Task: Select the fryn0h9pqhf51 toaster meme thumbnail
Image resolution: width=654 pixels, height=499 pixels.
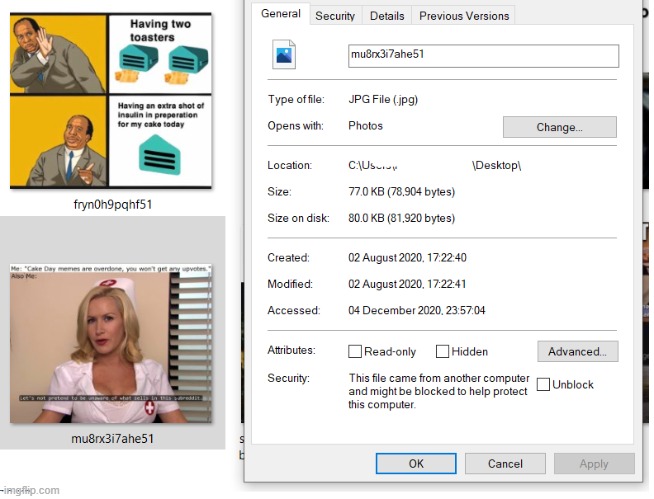Action: 111,101
